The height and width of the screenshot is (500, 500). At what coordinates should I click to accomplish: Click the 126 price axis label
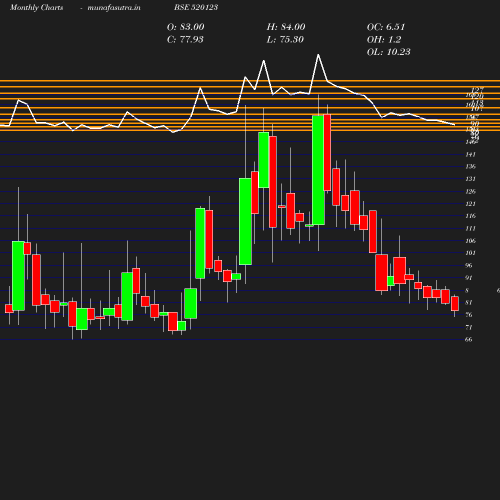pos(471,191)
